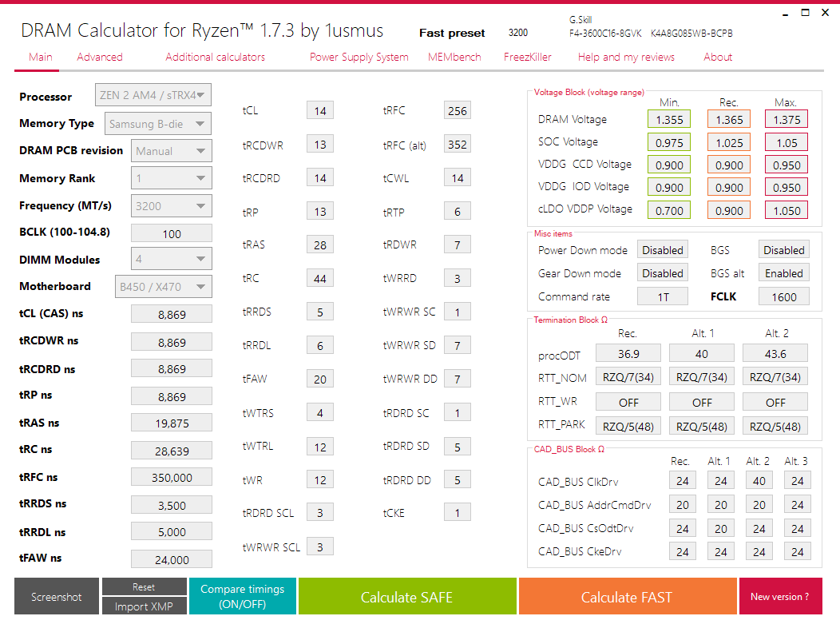
Task: Open the MEMbench tab
Action: [x=454, y=57]
